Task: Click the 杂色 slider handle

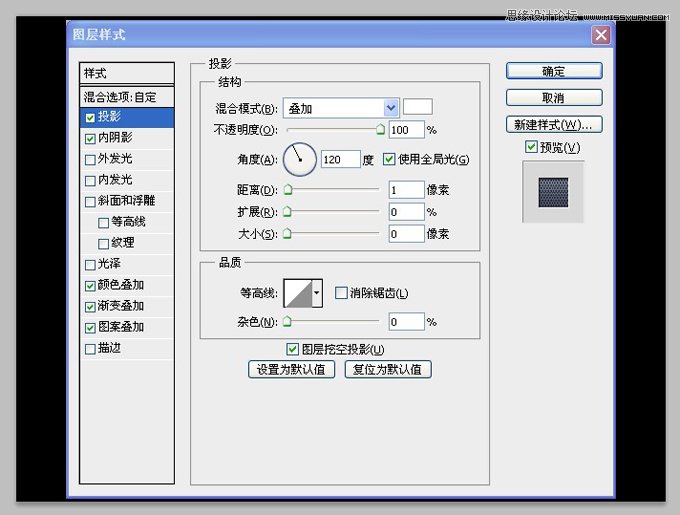Action: click(288, 322)
